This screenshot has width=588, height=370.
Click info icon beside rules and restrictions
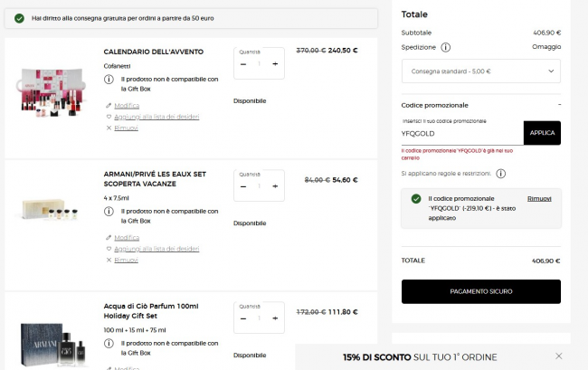coord(500,173)
